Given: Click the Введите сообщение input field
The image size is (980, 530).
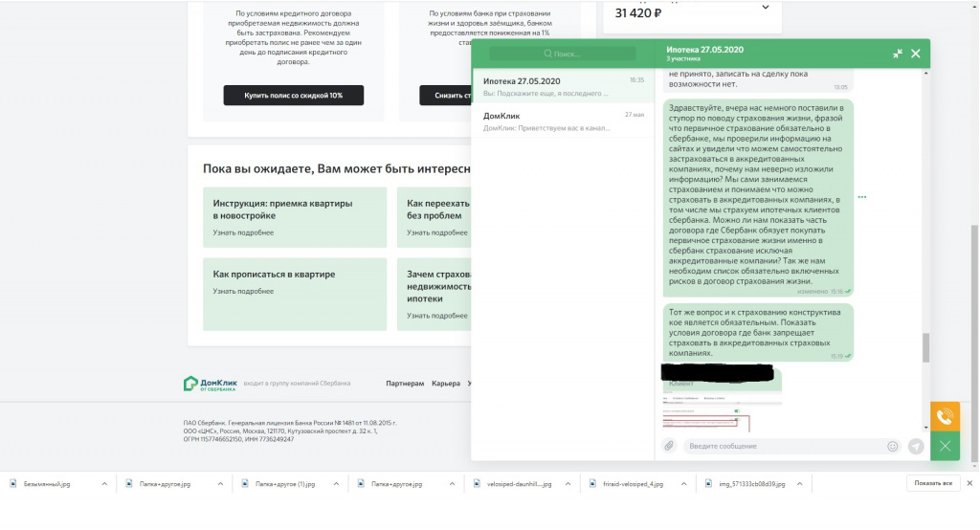Looking at the screenshot, I should [783, 446].
